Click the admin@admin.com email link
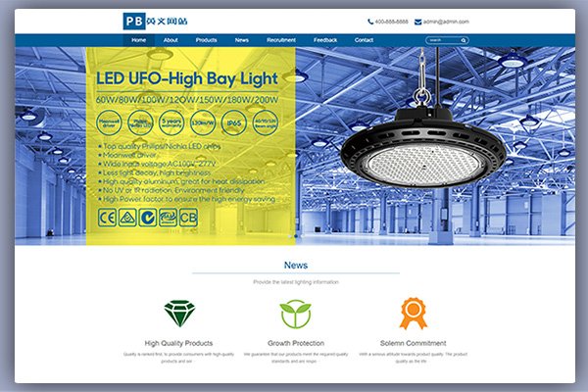 click(446, 22)
